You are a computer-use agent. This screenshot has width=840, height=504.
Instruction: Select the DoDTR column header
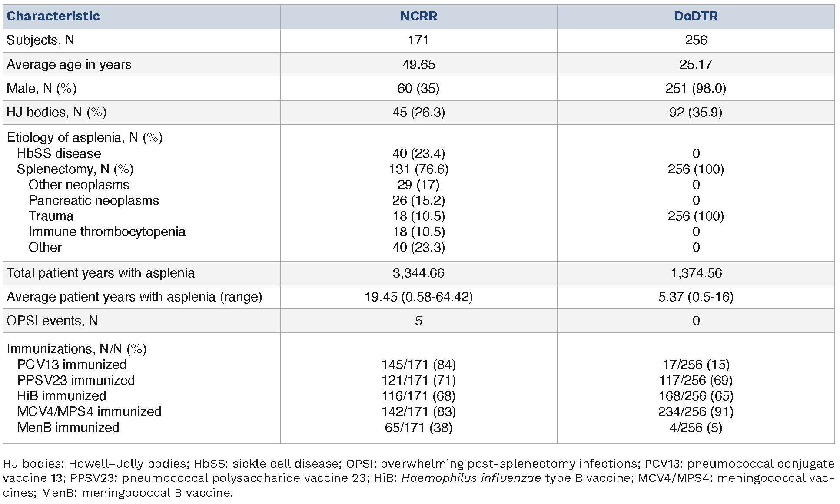pyautogui.click(x=696, y=16)
